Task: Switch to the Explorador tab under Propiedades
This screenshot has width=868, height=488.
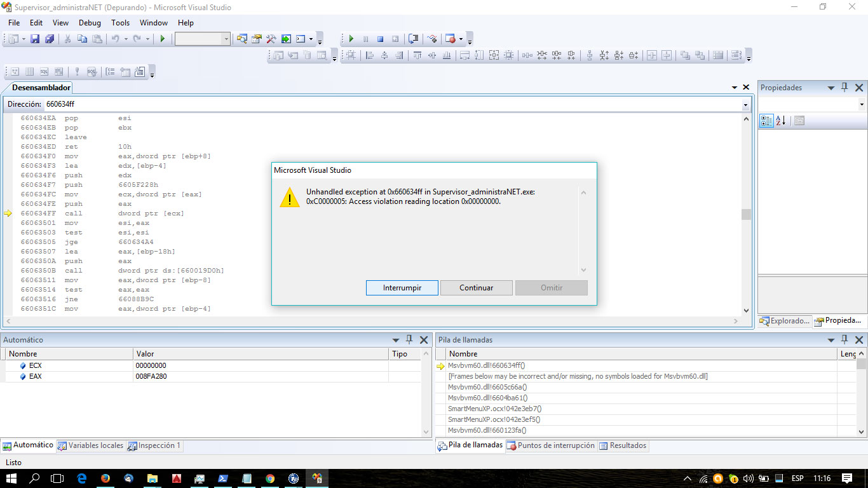Action: point(785,321)
